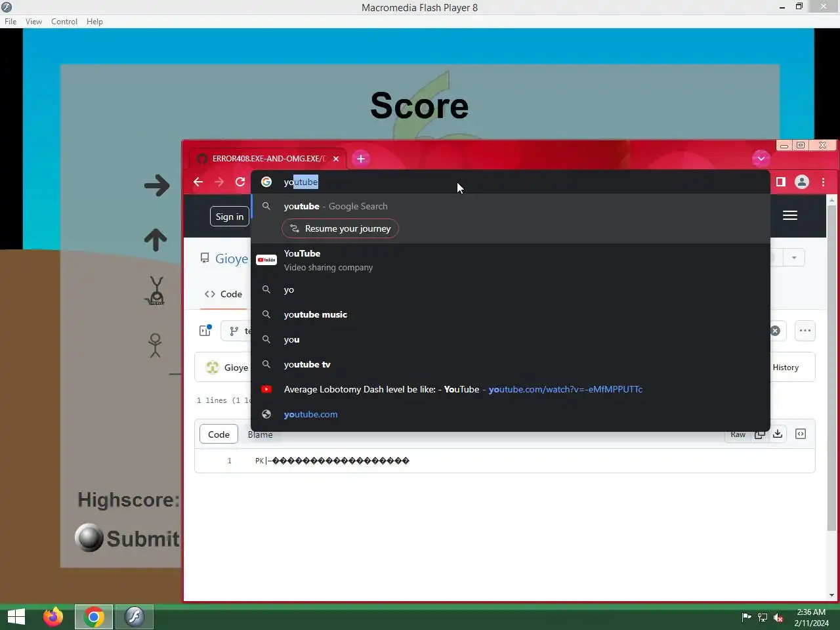Launch Firefox from the taskbar
Screen dimensions: 840x630
53,617
